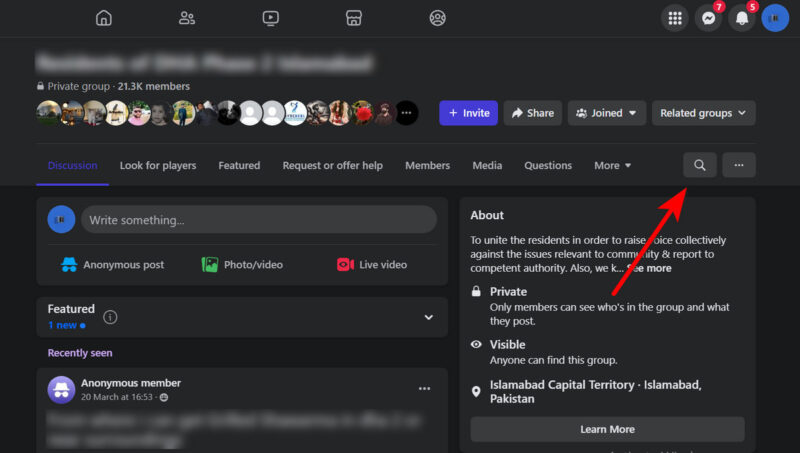Click the 'Private' heading in About
Viewport: 800px width, 453px height.
(508, 291)
